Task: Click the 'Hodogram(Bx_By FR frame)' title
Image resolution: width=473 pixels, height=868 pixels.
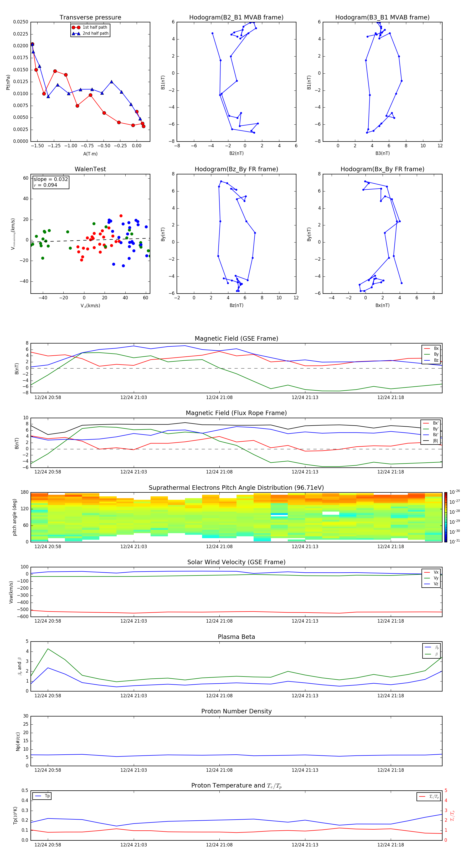Action: (382, 169)
